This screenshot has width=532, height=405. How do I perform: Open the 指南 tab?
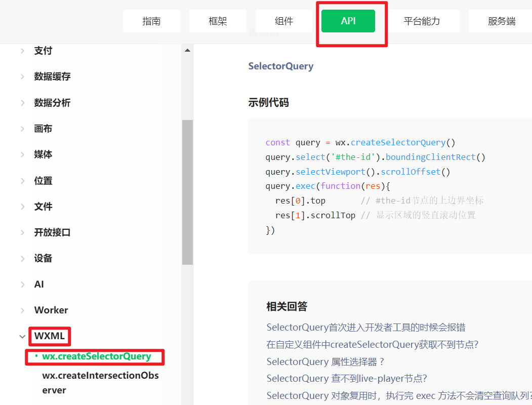click(151, 21)
